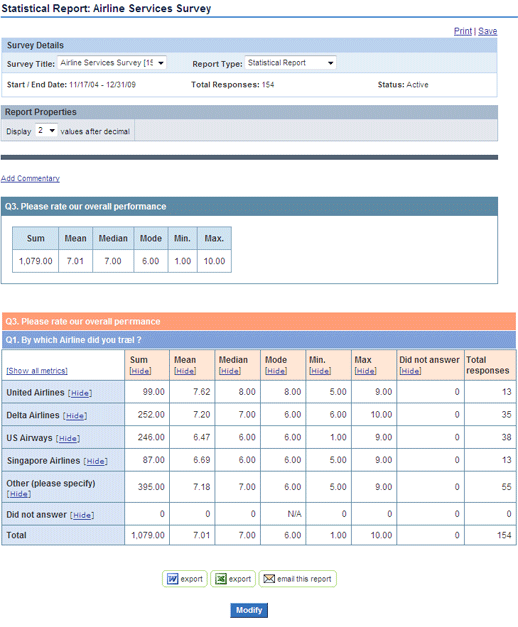This screenshot has width=518, height=627.
Task: Open the Survey Title dropdown
Action: tap(112, 63)
